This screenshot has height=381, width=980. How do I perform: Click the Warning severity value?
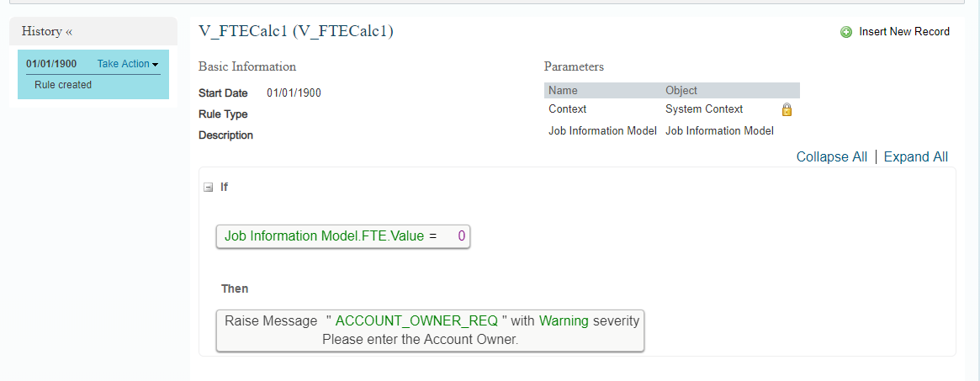564,321
